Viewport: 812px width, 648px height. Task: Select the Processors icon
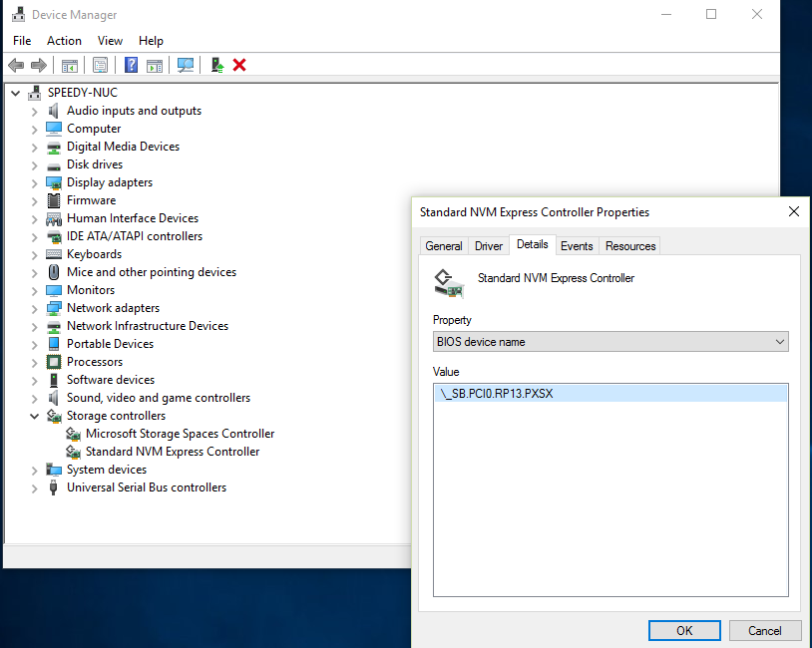click(x=54, y=362)
